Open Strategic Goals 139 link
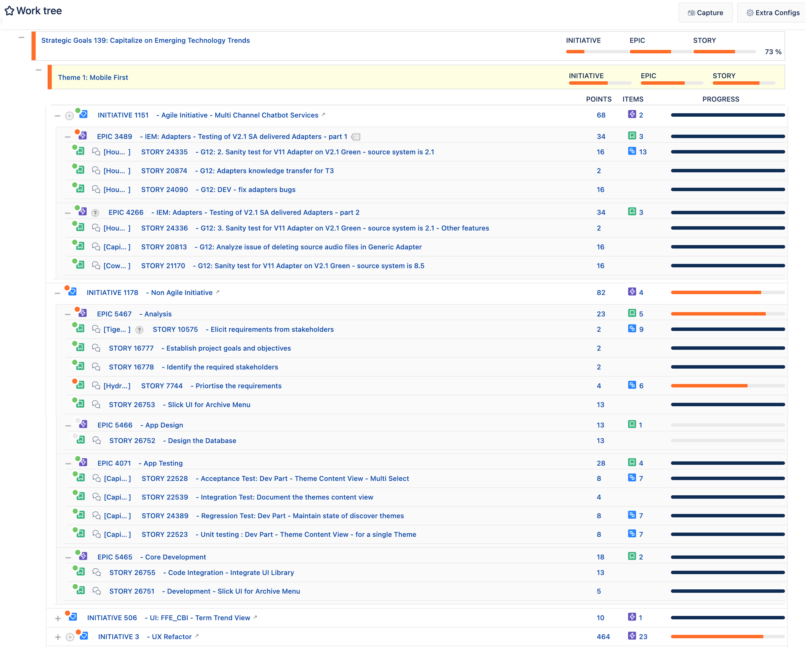The height and width of the screenshot is (649, 812). (x=147, y=41)
